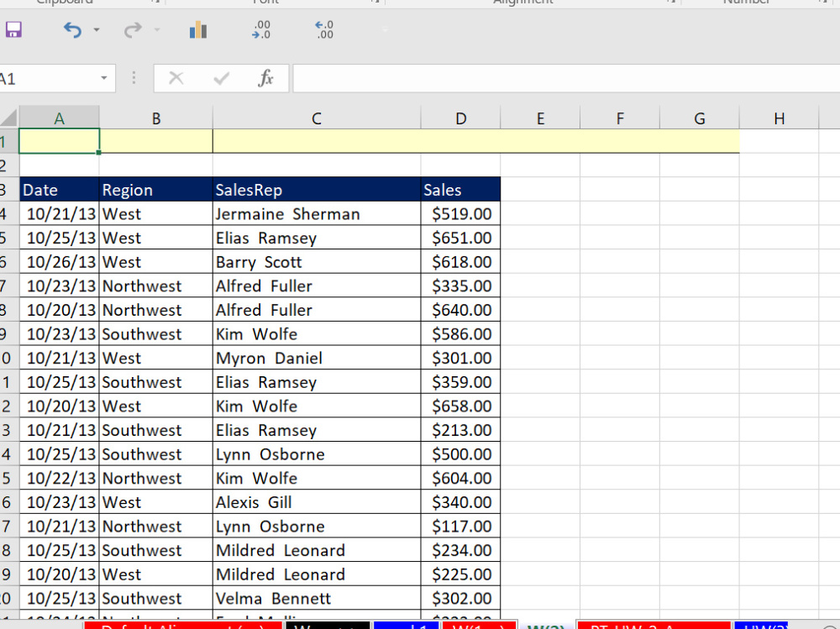The height and width of the screenshot is (629, 840).
Task: Select the yellow merged cell in column C row 1
Action: pos(476,141)
